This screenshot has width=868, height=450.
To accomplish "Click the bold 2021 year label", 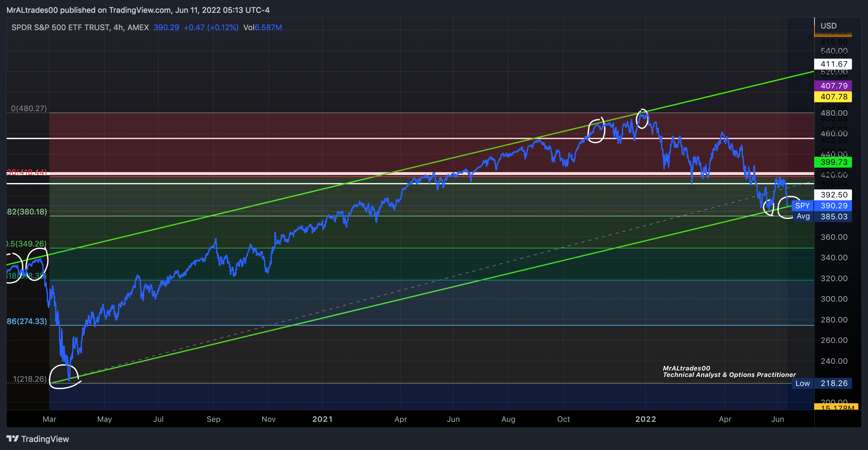I will point(322,419).
